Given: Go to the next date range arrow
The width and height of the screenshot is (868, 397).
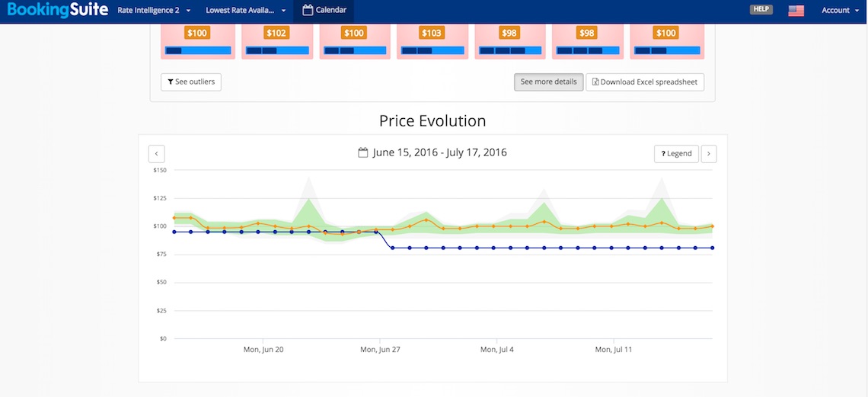Looking at the screenshot, I should pyautogui.click(x=709, y=154).
